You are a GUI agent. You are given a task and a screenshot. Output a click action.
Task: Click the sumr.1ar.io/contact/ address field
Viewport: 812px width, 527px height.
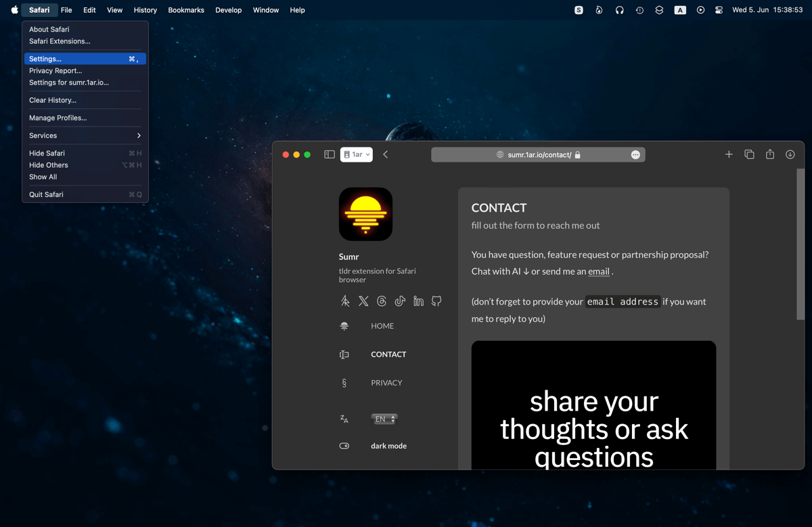coord(538,155)
